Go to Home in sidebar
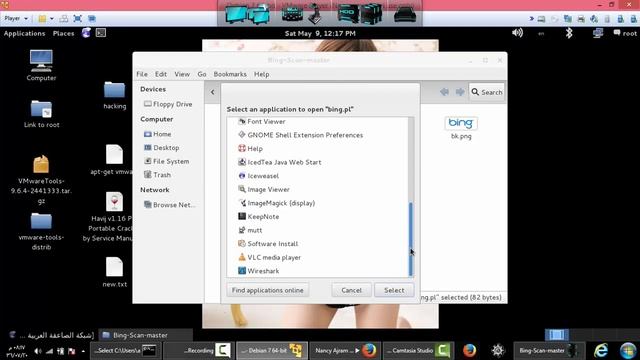This screenshot has width=640, height=360. pos(158,134)
